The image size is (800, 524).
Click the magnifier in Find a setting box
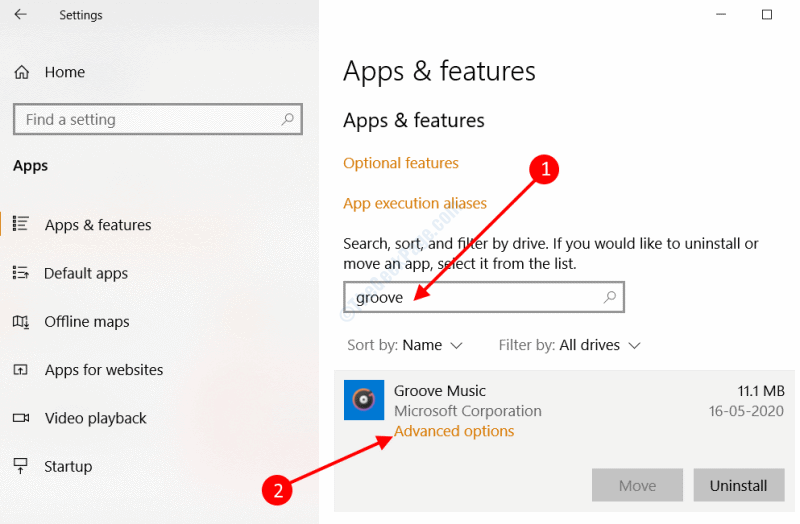[x=288, y=119]
